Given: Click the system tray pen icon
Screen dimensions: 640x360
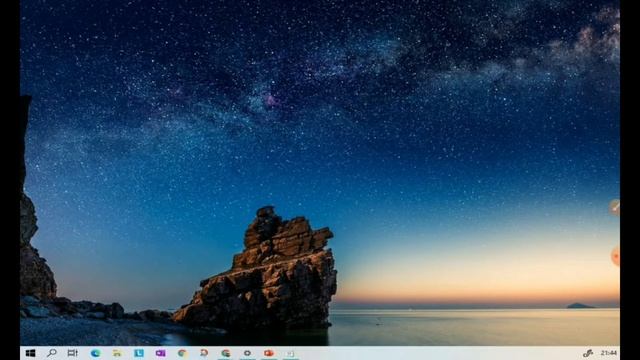Looking at the screenshot, I should pyautogui.click(x=588, y=353).
